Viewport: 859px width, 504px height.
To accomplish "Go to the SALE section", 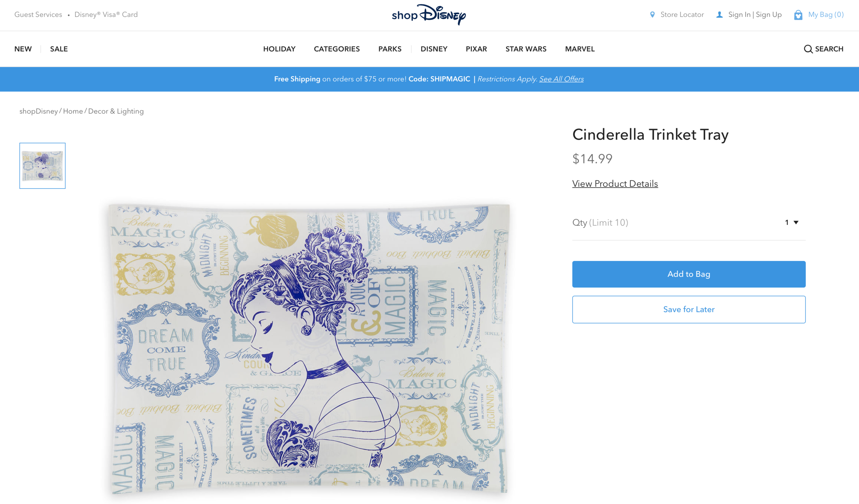I will [59, 49].
